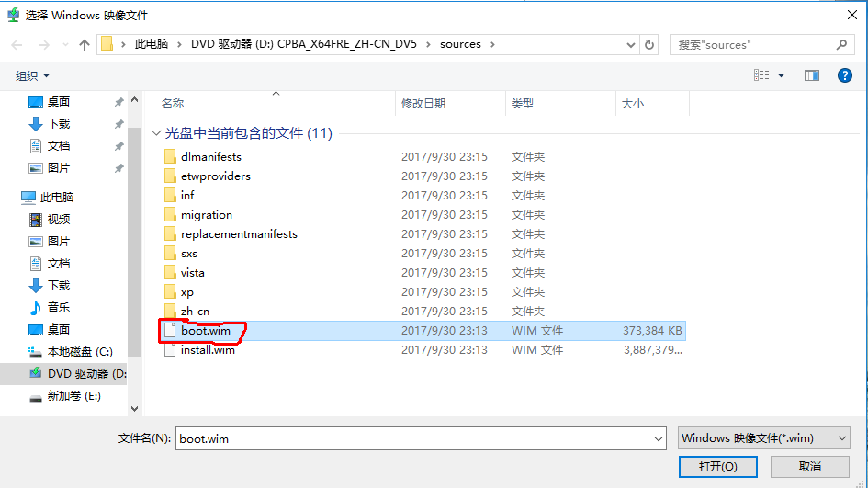Click pin icon next to 桌面

[118, 102]
